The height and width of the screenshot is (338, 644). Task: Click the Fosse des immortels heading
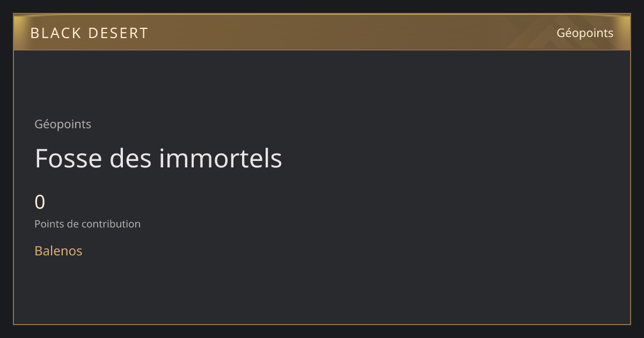click(158, 158)
